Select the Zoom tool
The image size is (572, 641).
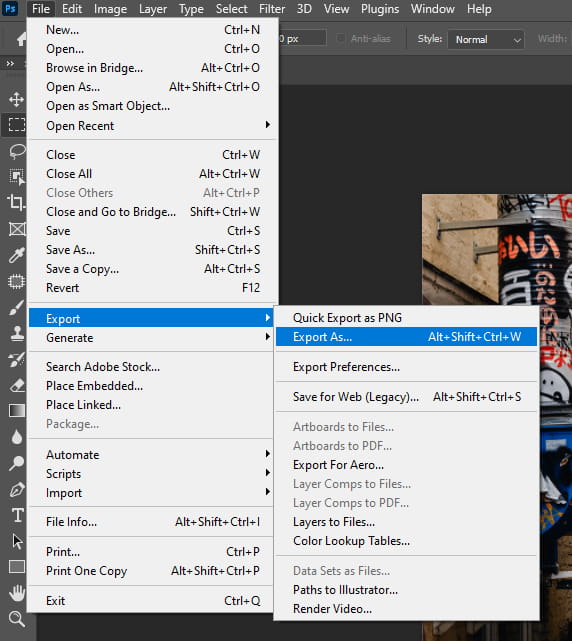click(17, 619)
